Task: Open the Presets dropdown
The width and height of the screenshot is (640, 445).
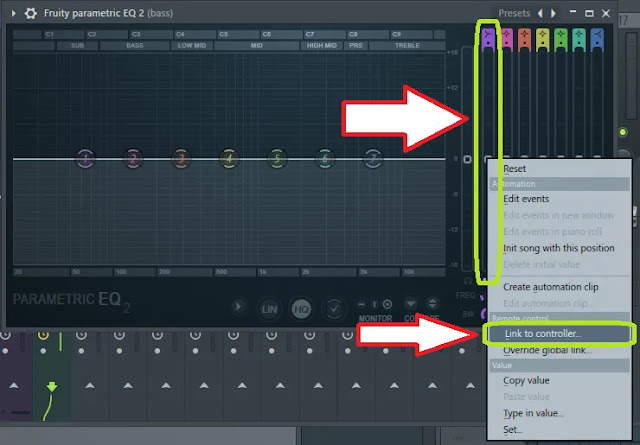Action: pyautogui.click(x=514, y=13)
